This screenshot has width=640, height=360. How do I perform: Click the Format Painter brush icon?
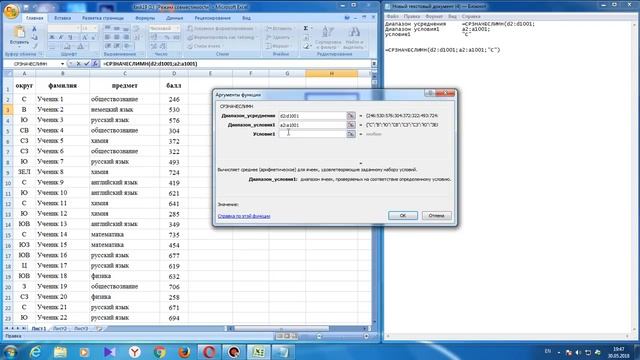tap(34, 46)
